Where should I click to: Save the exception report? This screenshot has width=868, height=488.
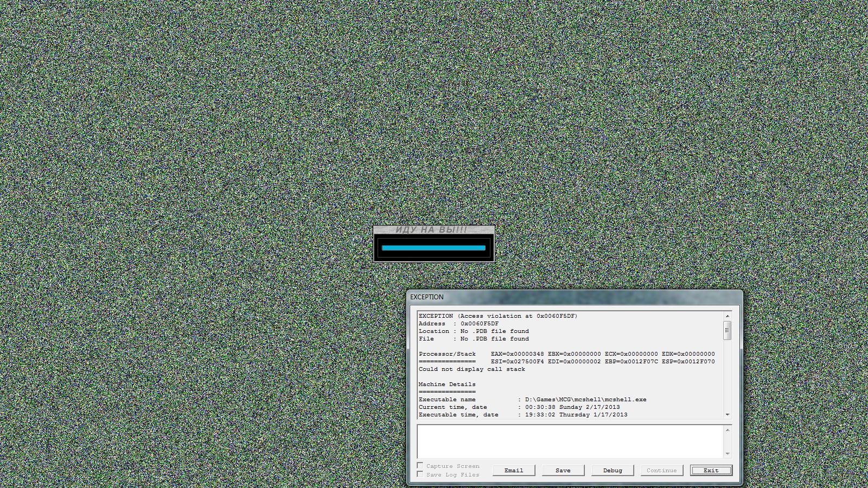563,470
